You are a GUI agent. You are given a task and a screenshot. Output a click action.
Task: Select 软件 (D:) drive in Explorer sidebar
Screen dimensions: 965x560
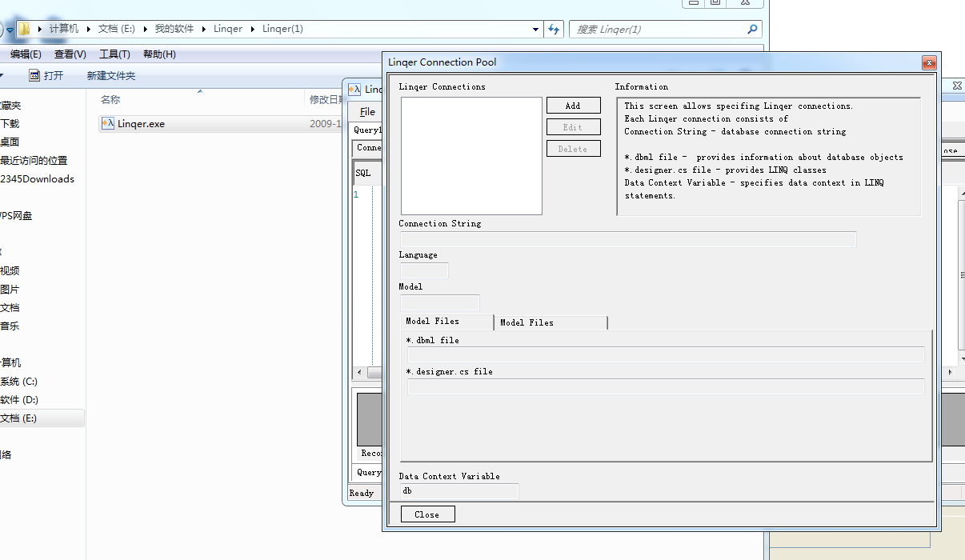coord(19,400)
